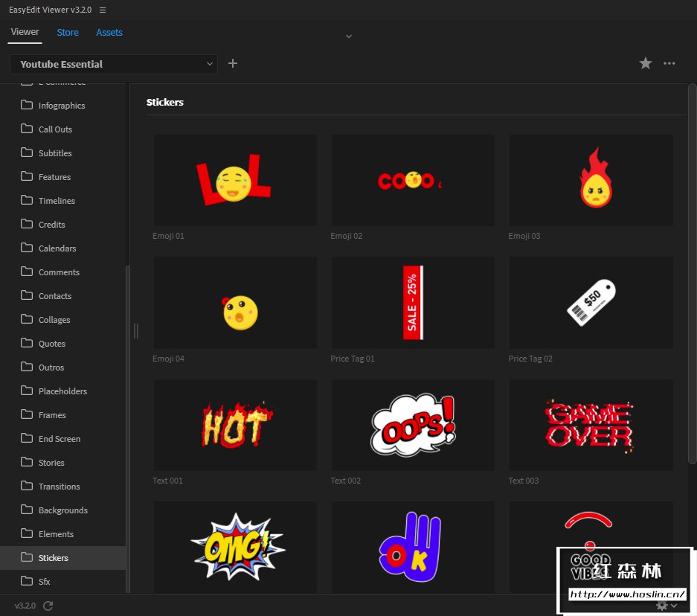The width and height of the screenshot is (697, 616).
Task: Open the Transitions folder
Action: pos(63,487)
